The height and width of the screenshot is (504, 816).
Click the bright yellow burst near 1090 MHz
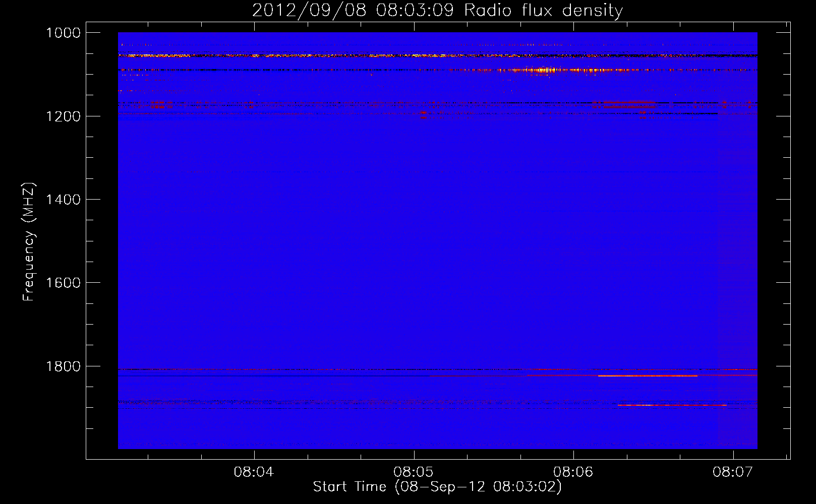pos(547,71)
